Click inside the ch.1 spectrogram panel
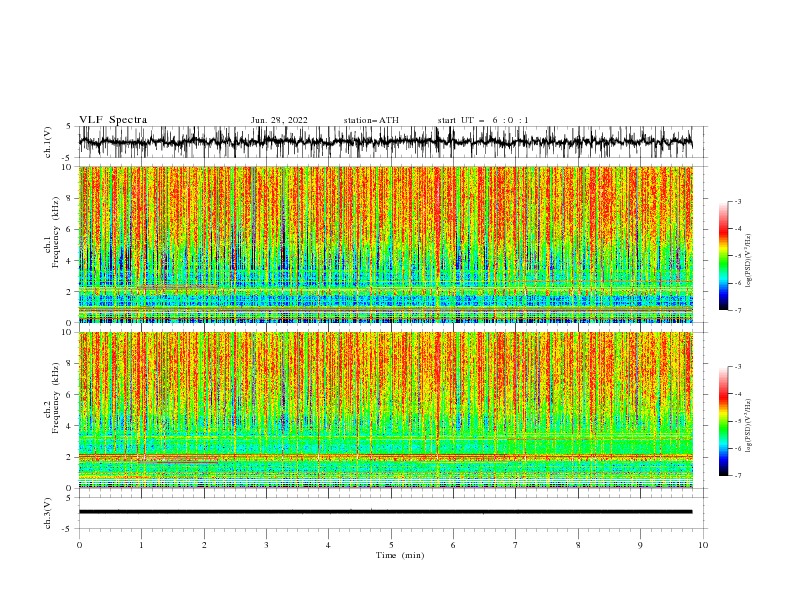This screenshot has height=612, width=792. pyautogui.click(x=385, y=244)
